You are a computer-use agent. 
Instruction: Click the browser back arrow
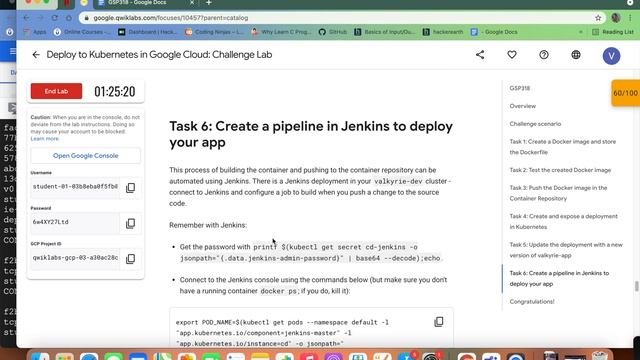click(26, 18)
